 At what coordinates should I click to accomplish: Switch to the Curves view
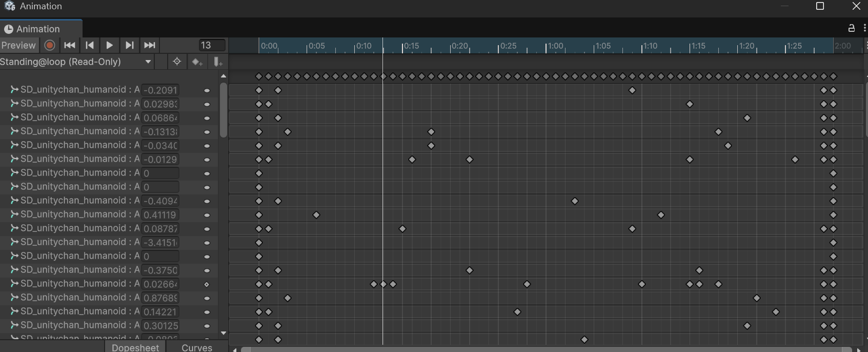(x=196, y=347)
